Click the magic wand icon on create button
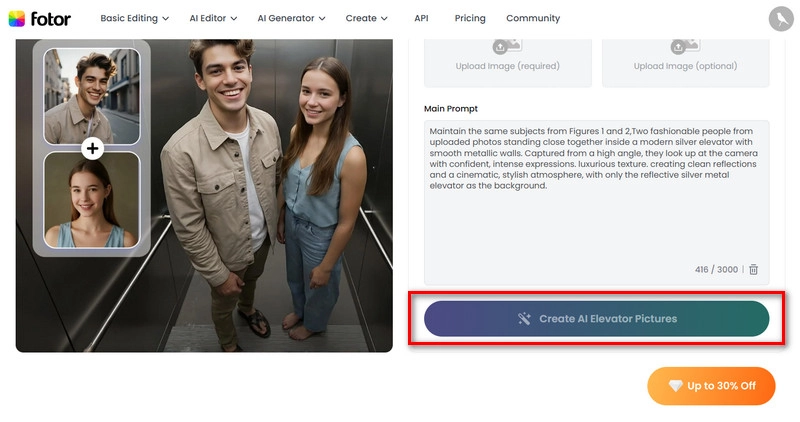 (523, 319)
